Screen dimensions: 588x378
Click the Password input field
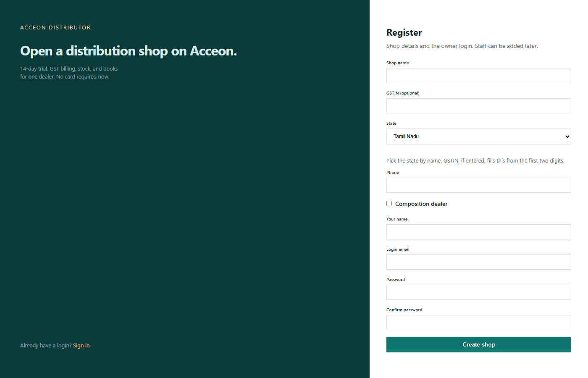click(478, 292)
